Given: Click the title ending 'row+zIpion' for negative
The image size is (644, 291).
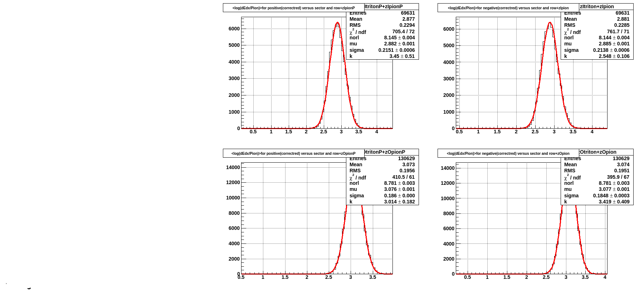Looking at the screenshot, I should (x=508, y=8).
